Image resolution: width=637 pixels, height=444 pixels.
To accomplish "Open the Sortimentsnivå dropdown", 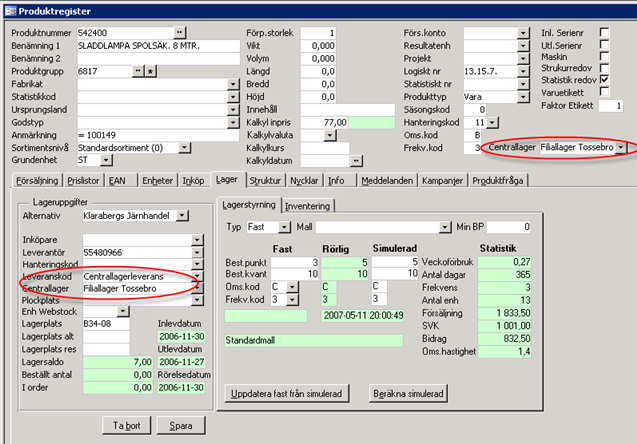I will point(185,146).
